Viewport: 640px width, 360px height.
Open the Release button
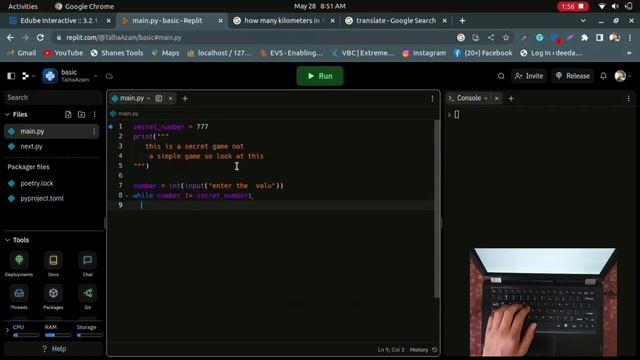tap(572, 76)
